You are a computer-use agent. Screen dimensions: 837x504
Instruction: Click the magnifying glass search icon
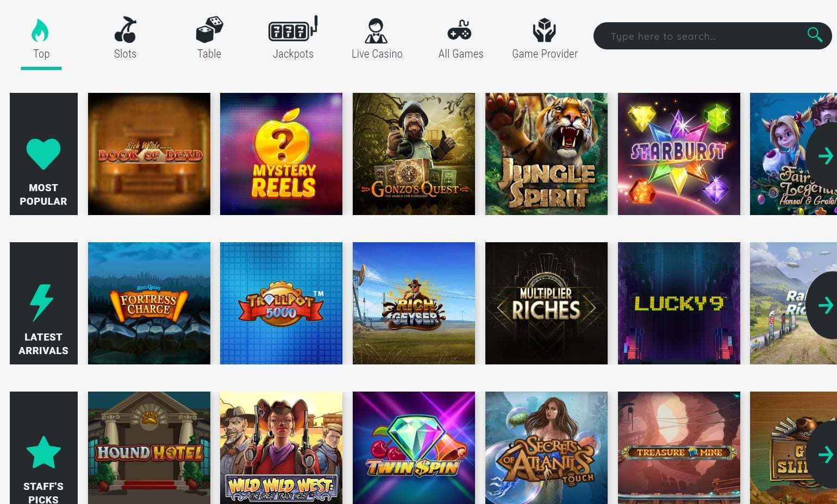815,35
